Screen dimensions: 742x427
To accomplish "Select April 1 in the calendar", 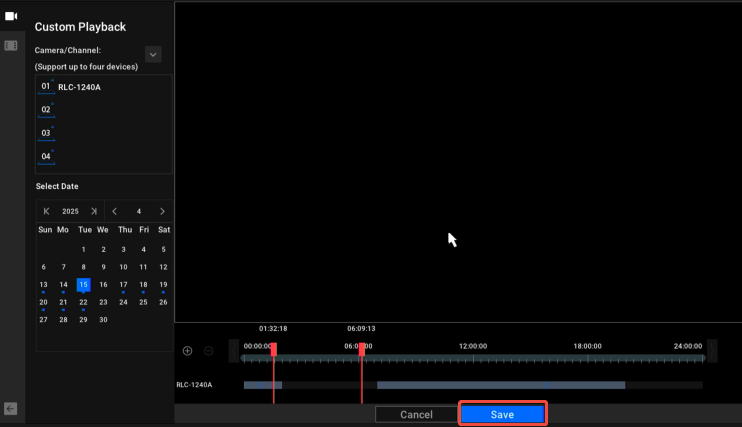I will point(83,249).
